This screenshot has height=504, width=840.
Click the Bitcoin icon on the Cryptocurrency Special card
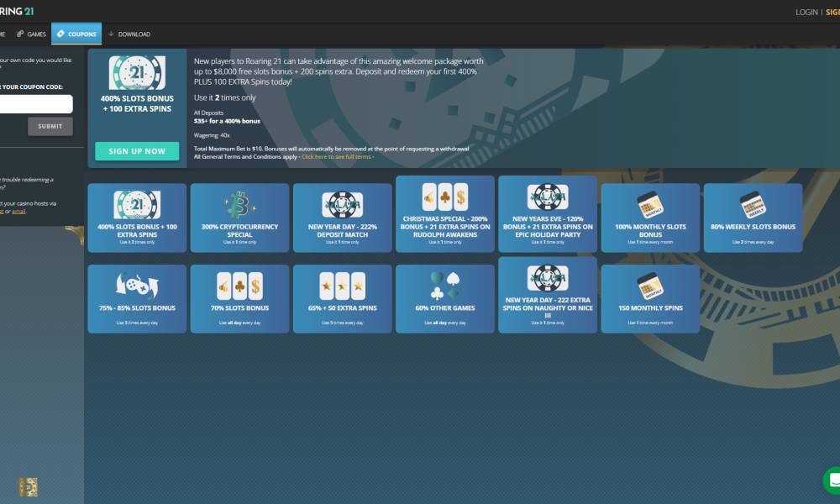tap(239, 205)
